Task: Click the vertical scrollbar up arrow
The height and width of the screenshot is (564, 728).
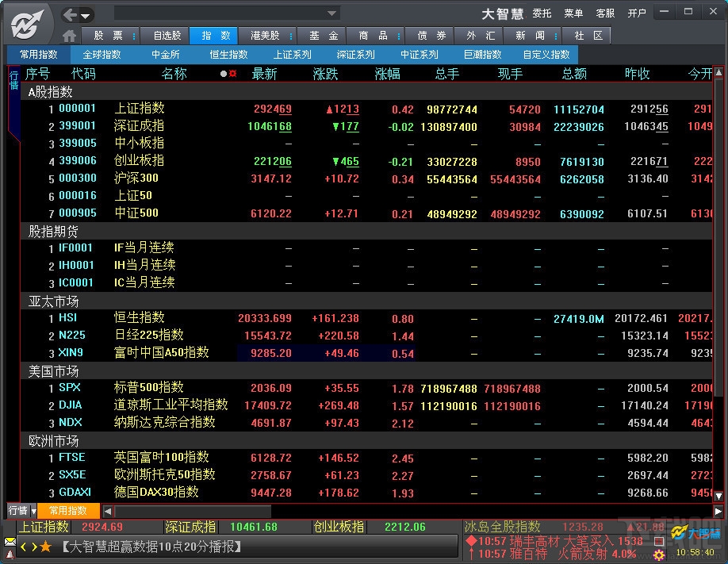Action: pos(718,72)
